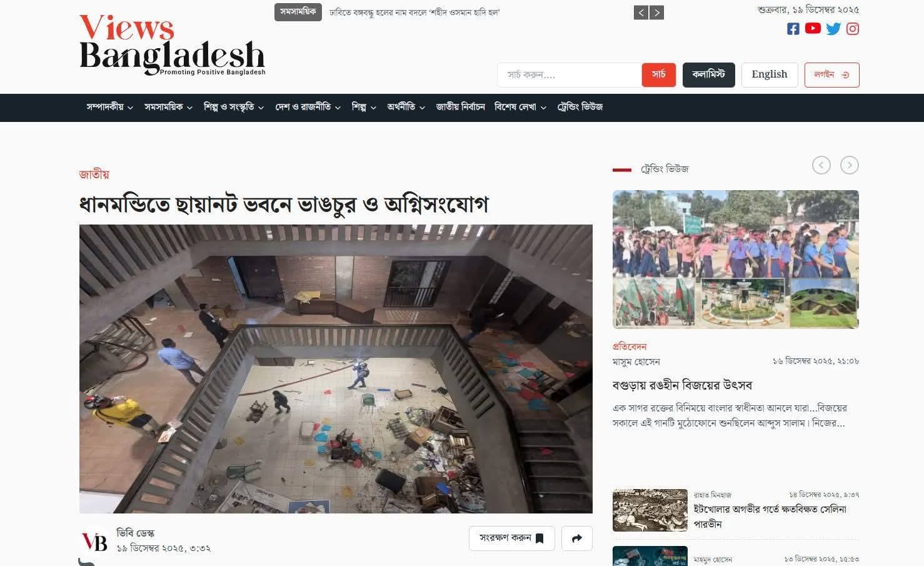Image resolution: width=924 pixels, height=566 pixels.
Task: Open the Twitter bird icon
Action: tap(833, 29)
